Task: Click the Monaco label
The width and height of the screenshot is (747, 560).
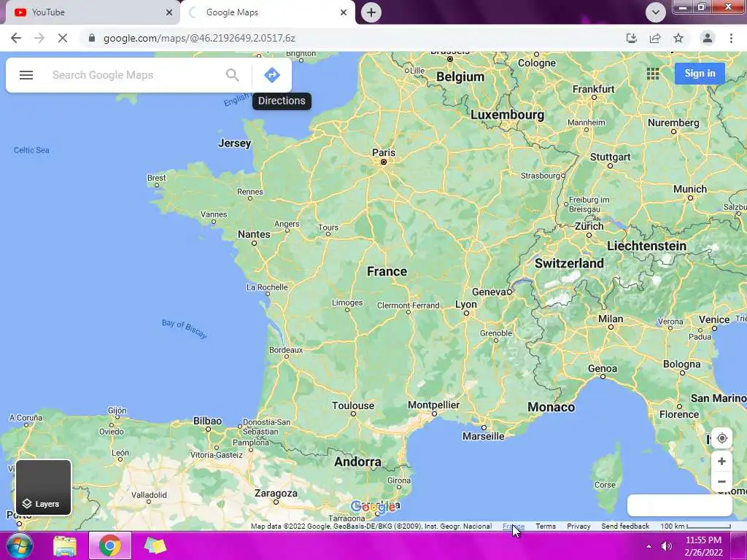Action: [x=551, y=407]
